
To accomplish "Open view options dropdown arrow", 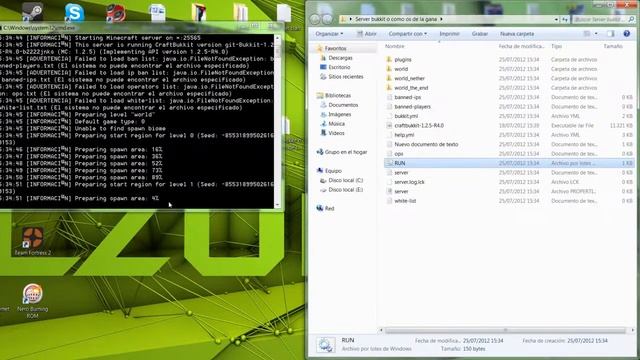I will 596,33.
